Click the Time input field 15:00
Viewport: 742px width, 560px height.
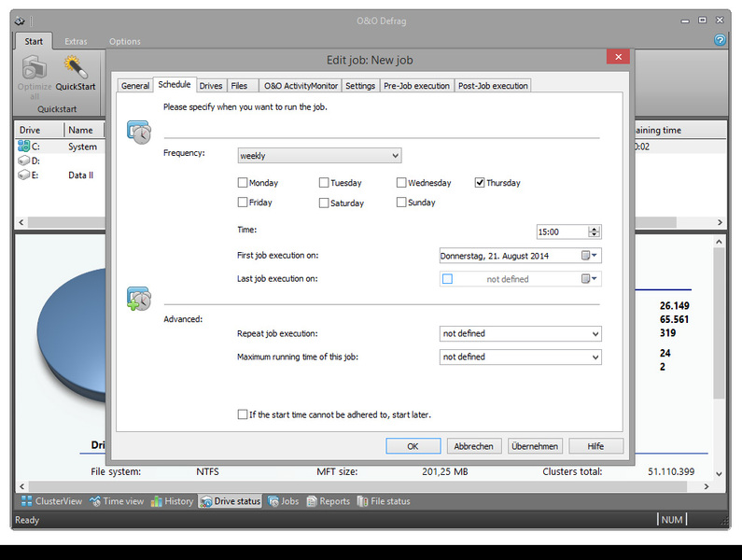click(562, 232)
